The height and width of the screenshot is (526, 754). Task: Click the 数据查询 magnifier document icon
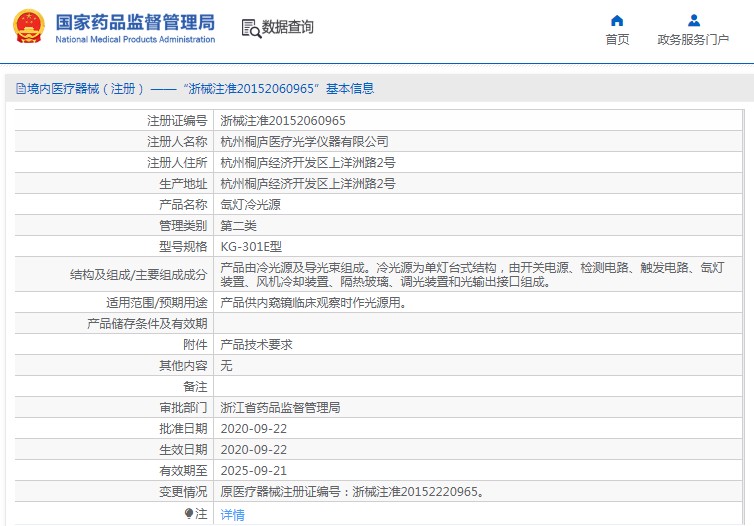pos(250,28)
